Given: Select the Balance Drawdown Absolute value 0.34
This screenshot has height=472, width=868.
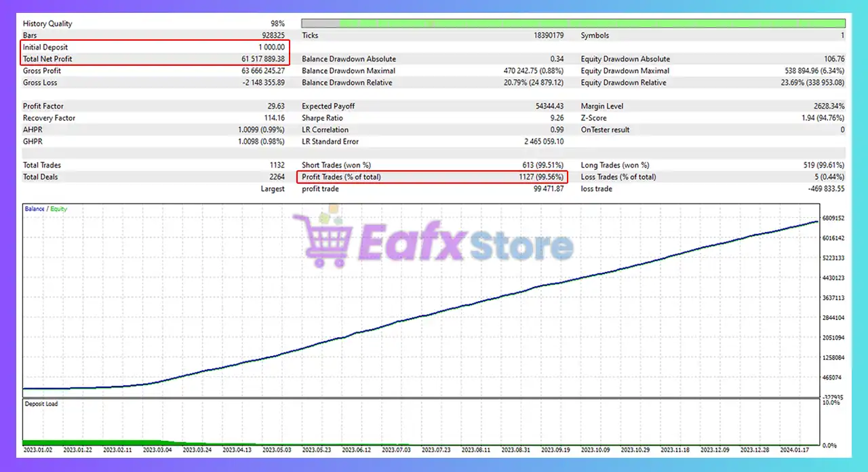Looking at the screenshot, I should tap(557, 59).
